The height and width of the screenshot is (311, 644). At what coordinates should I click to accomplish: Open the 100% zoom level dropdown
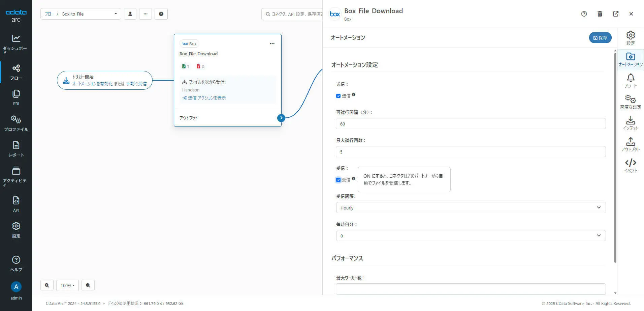coord(67,285)
